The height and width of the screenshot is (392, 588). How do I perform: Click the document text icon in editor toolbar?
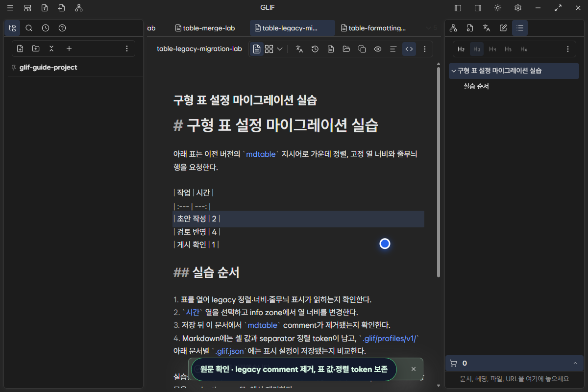[x=331, y=49]
